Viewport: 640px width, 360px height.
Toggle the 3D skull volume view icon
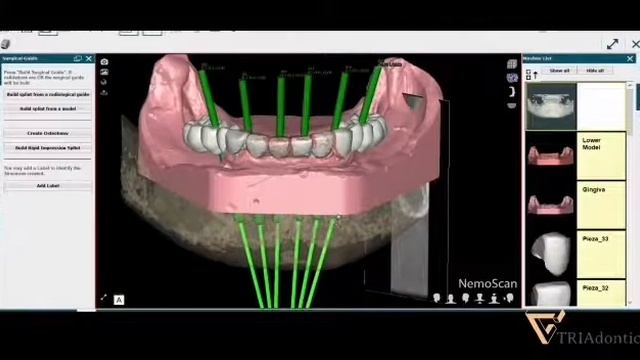(x=512, y=78)
